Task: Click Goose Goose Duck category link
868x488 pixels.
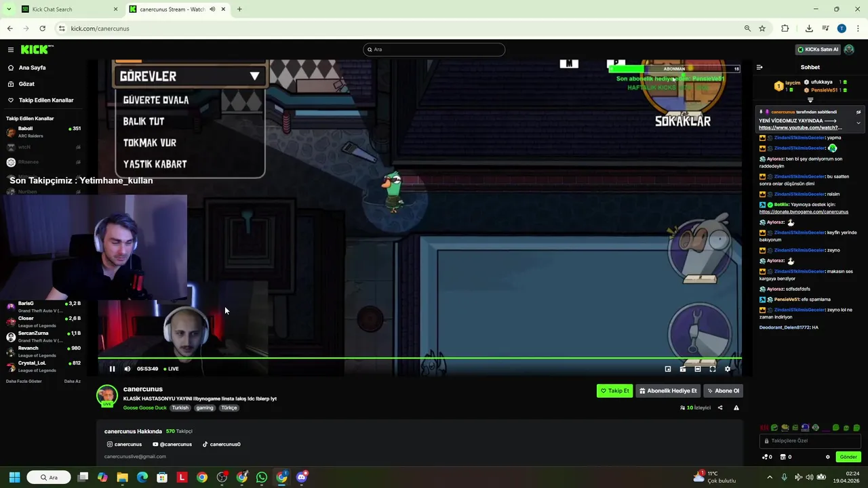Action: (144, 408)
